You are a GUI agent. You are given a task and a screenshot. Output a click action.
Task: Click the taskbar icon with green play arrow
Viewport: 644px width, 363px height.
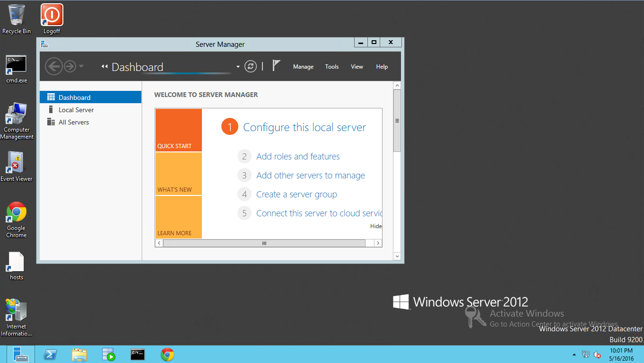point(109,354)
